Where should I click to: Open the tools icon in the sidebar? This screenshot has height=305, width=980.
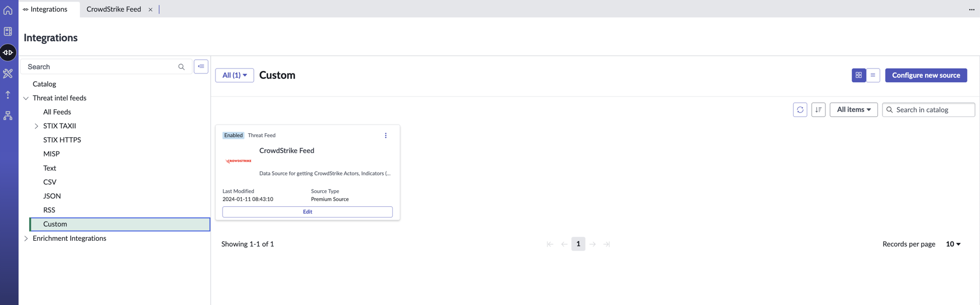click(8, 74)
